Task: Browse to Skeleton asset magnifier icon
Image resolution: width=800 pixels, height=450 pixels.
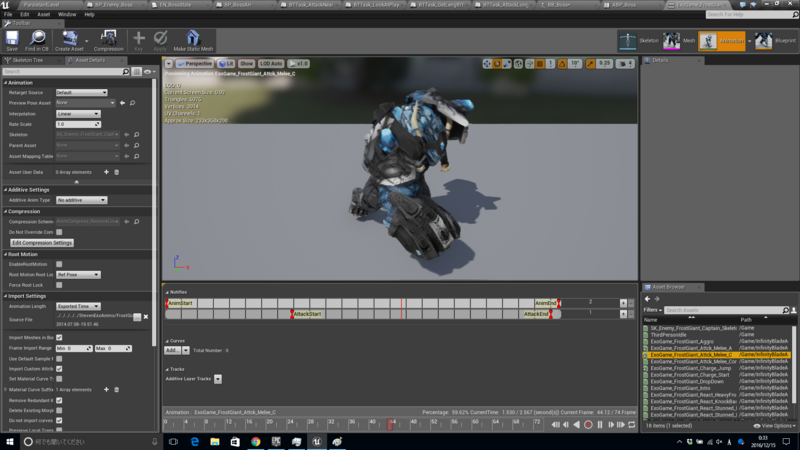Action: pyautogui.click(x=137, y=135)
